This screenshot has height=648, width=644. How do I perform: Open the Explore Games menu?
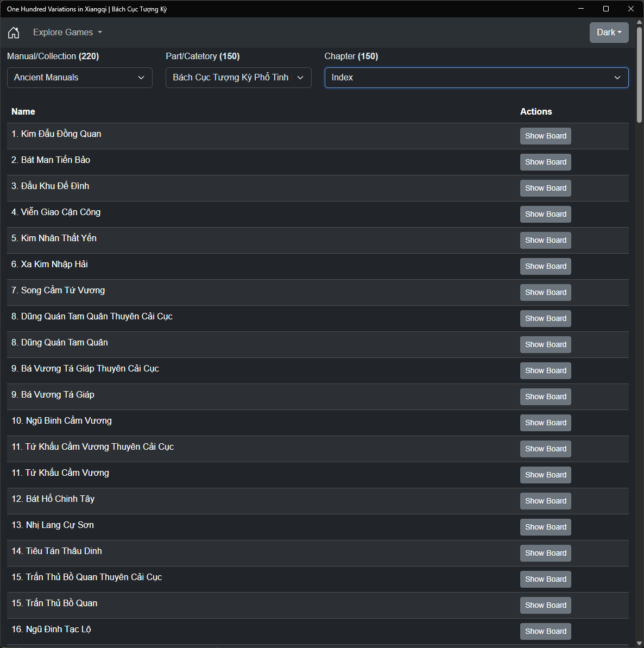[x=67, y=32]
